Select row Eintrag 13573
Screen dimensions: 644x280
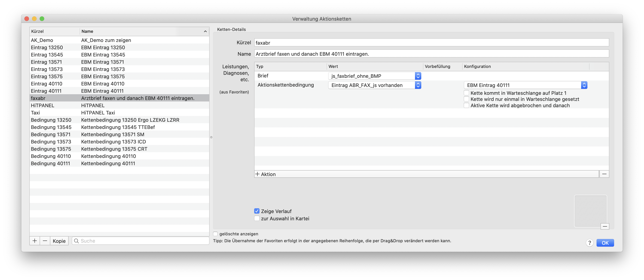[x=119, y=69]
